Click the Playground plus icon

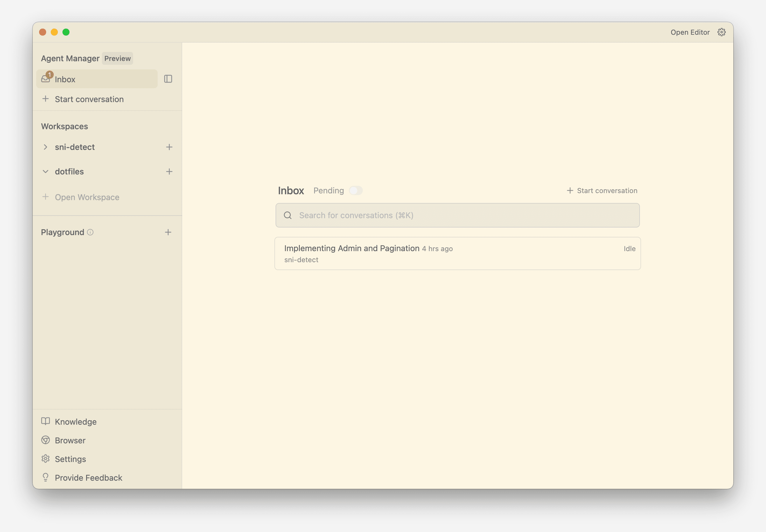click(x=168, y=232)
